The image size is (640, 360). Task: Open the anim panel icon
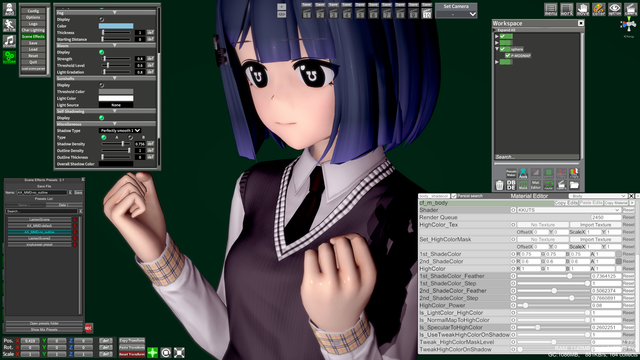coord(9,25)
